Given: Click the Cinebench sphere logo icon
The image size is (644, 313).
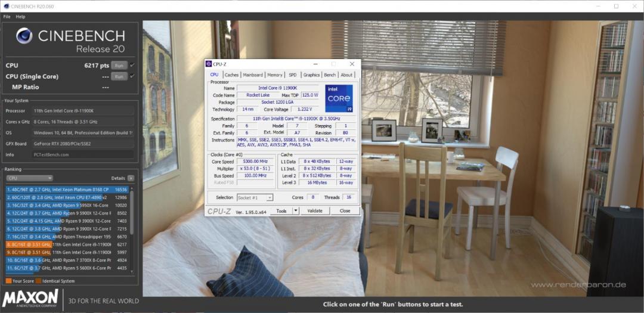Looking at the screenshot, I should click(24, 36).
